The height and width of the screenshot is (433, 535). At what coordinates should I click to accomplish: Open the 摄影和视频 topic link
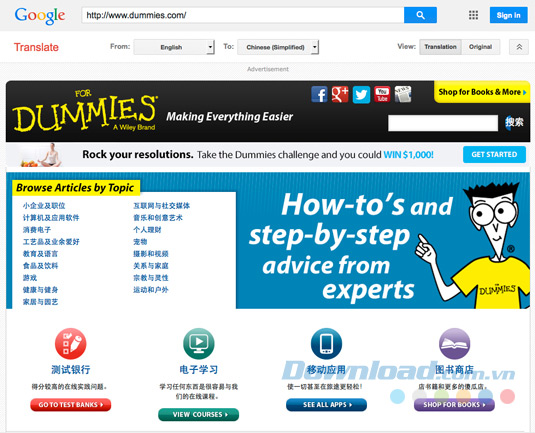pos(151,254)
